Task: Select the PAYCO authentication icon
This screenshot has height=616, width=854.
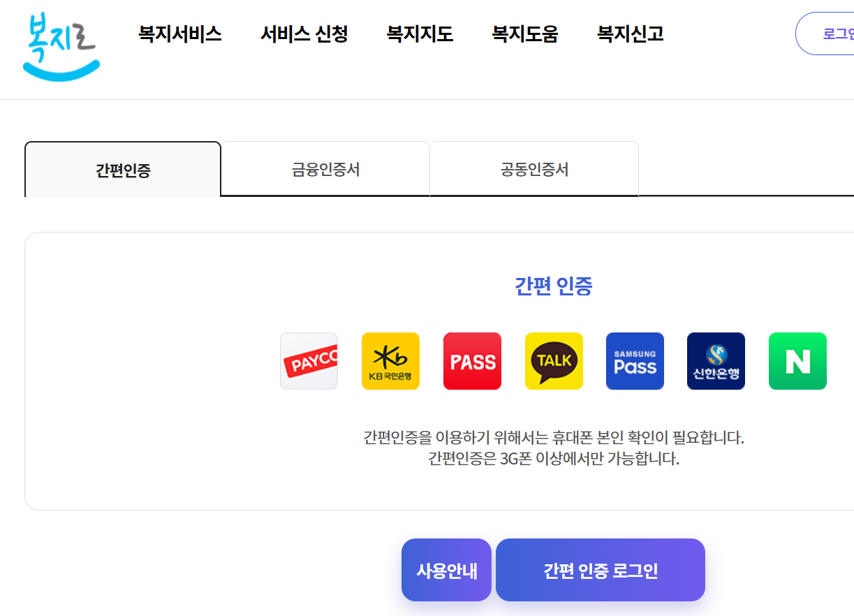Action: [x=309, y=361]
